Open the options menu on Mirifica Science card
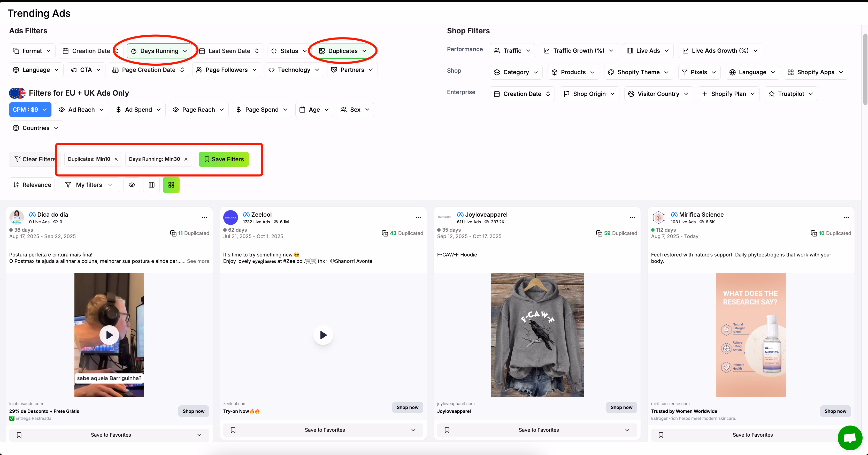868x455 pixels. [x=847, y=217]
